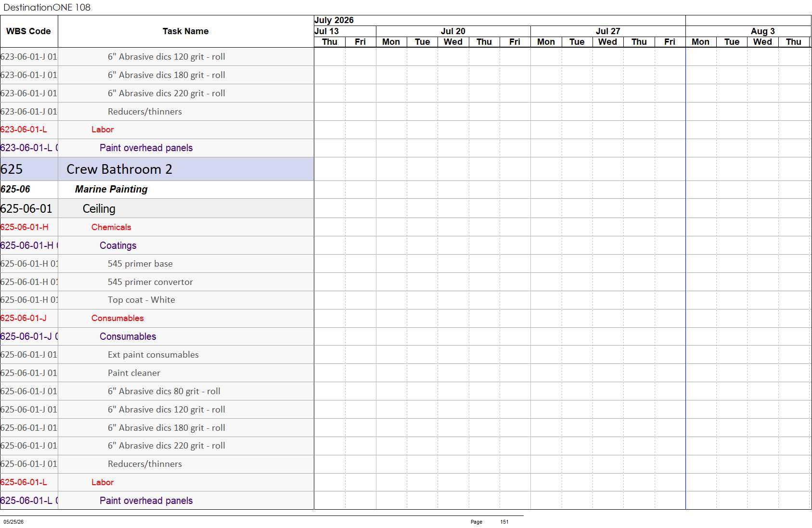Image resolution: width=812 pixels, height=528 pixels.
Task: Click Tue under the Aug 3 week
Action: [732, 42]
